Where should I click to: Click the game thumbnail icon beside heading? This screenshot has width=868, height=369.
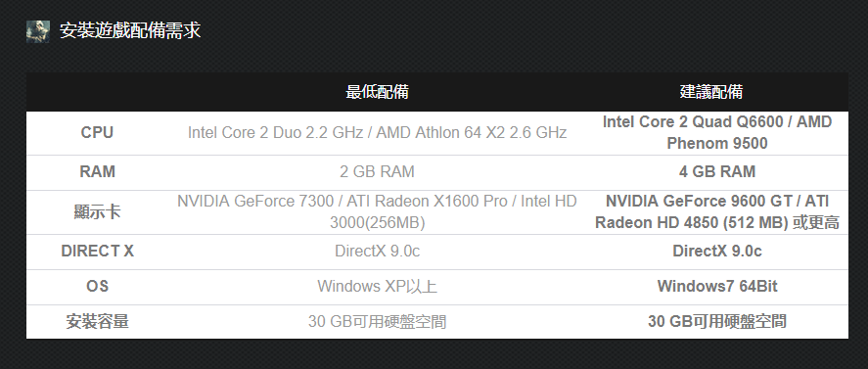pyautogui.click(x=38, y=31)
